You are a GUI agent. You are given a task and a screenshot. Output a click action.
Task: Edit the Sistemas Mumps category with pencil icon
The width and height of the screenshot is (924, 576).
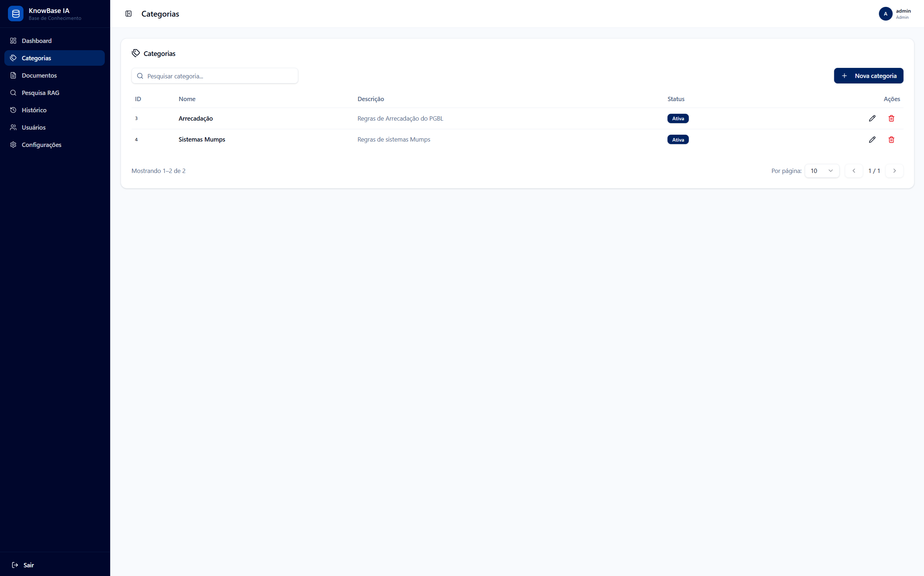pos(872,139)
